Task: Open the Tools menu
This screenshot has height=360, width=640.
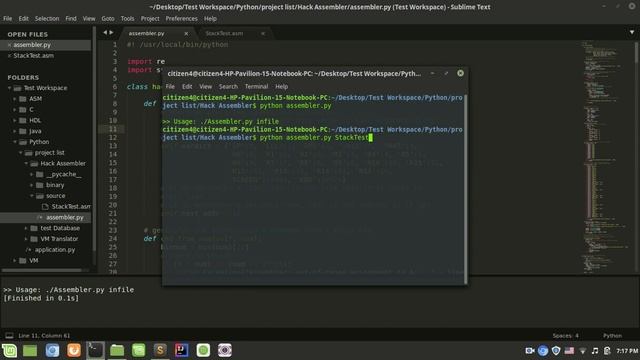Action: [x=127, y=18]
